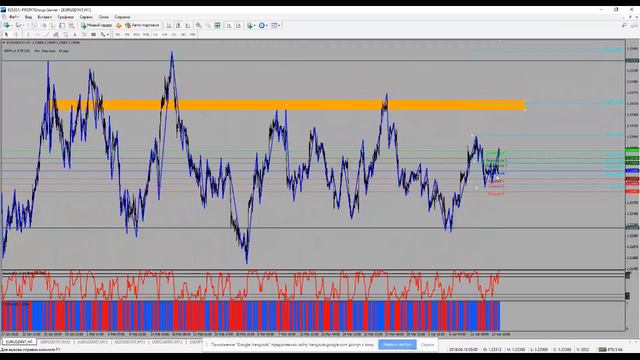
Task: Select the arrow cursor tool
Action: click(x=7, y=35)
